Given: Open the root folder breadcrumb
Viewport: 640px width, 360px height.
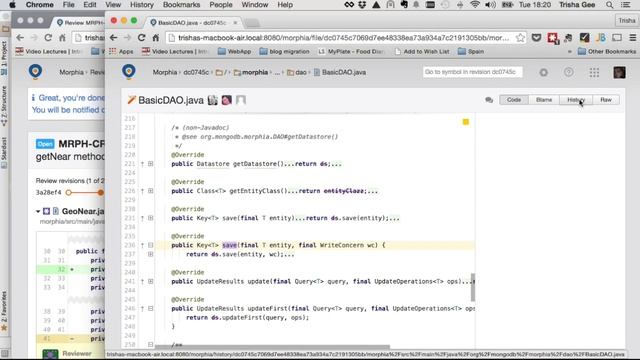Looking at the screenshot, I should (x=220, y=72).
